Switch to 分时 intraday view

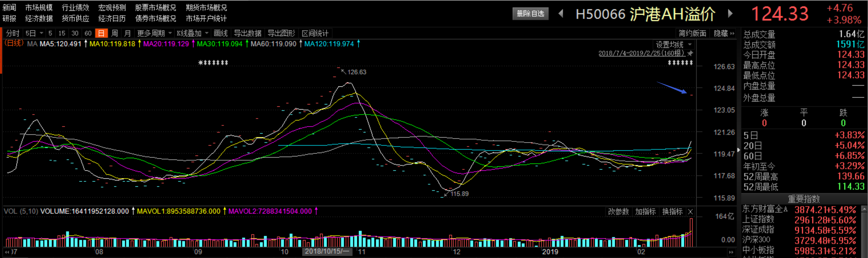[13, 33]
